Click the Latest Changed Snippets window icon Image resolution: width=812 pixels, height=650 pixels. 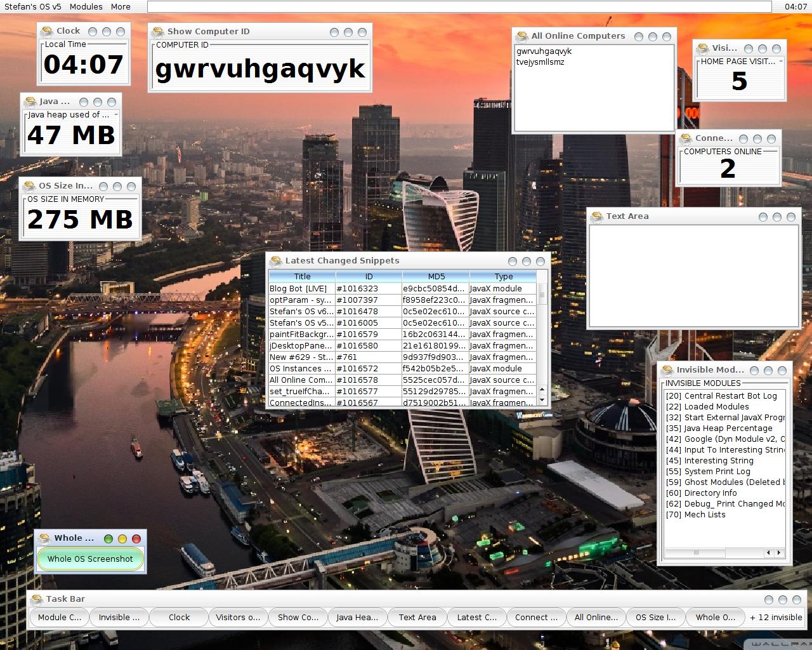click(275, 262)
